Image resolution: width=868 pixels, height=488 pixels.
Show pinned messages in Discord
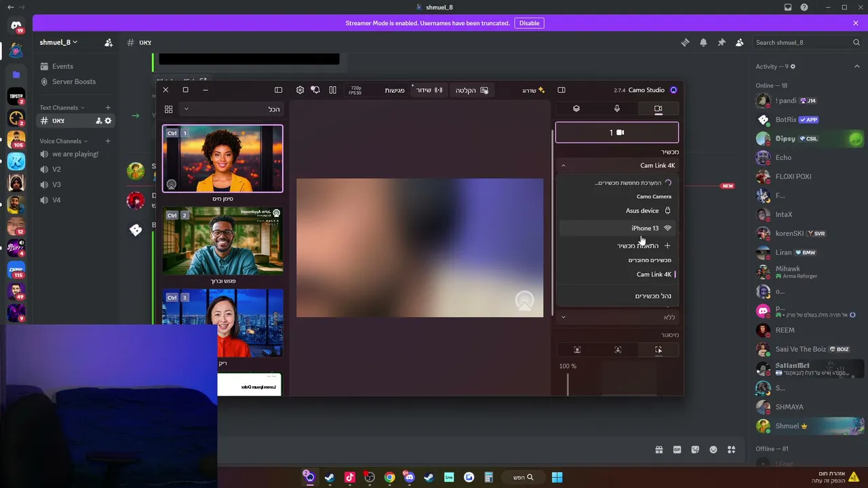click(722, 42)
